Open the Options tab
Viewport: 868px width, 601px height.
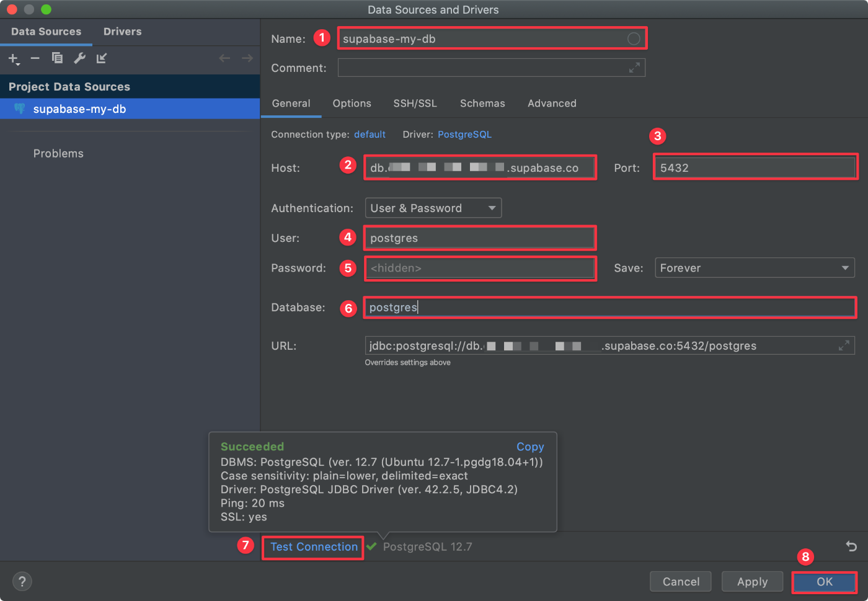point(352,104)
